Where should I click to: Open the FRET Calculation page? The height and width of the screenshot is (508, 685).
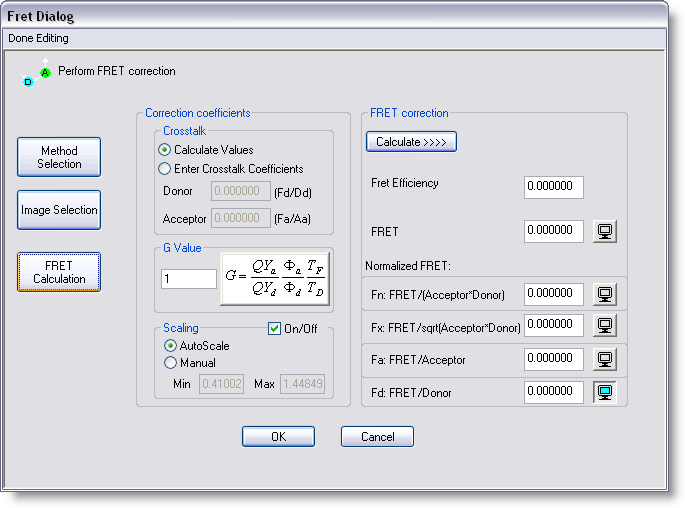tap(59, 272)
